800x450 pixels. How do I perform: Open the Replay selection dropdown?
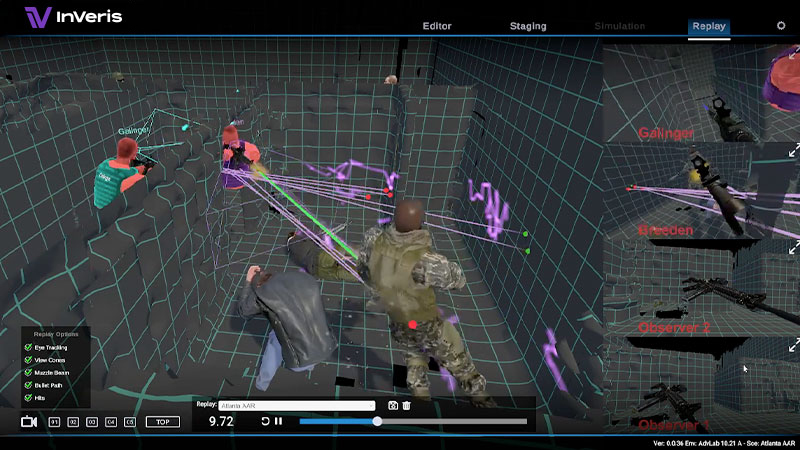click(297, 405)
